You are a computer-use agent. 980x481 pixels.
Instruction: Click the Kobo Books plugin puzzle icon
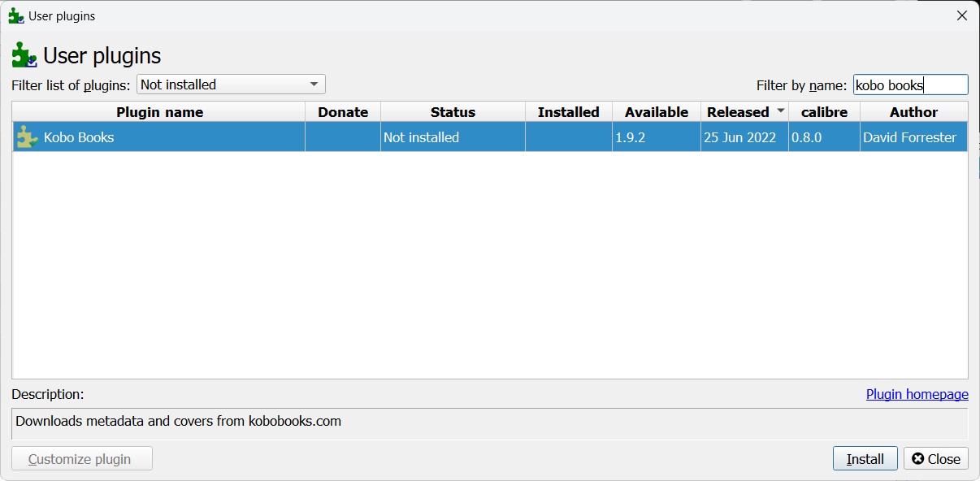(x=28, y=137)
